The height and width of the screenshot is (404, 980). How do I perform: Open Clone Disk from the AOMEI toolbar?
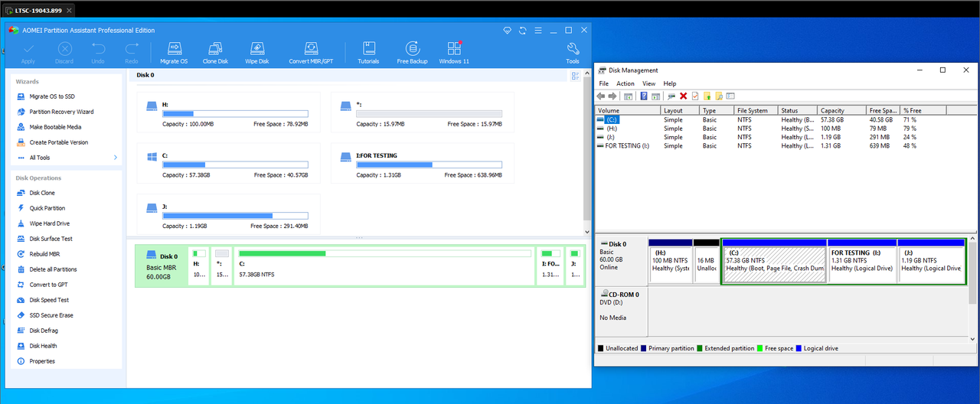click(215, 53)
